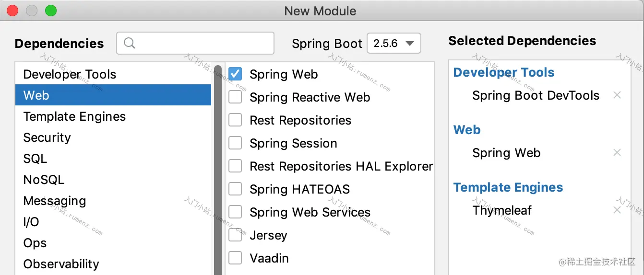The width and height of the screenshot is (644, 275).
Task: Check the Spring HATEOAS checkbox
Action: click(235, 189)
